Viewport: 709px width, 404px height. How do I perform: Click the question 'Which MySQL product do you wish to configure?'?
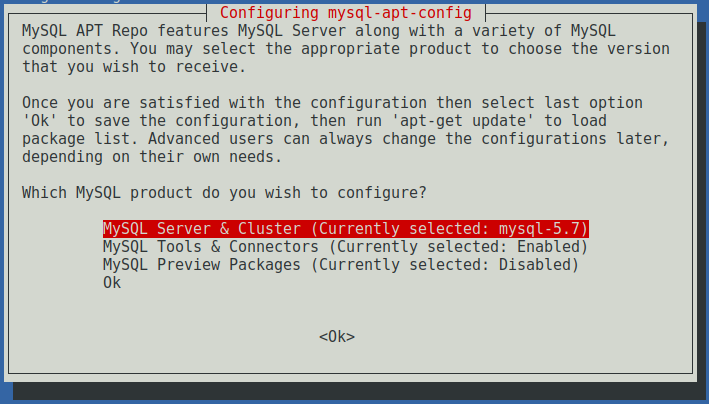pyautogui.click(x=223, y=191)
